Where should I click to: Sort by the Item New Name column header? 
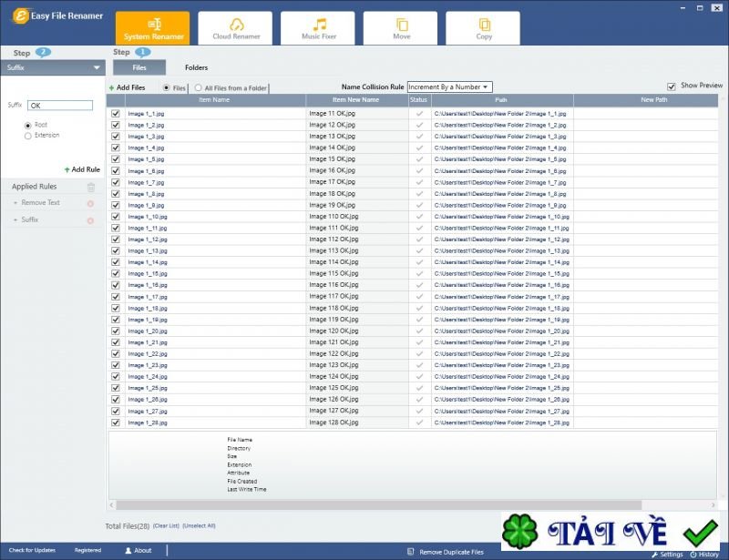click(x=356, y=100)
